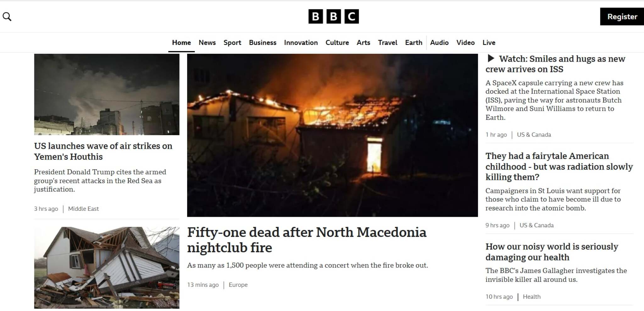644x311 pixels.
Task: Open the Culture section
Action: point(337,42)
